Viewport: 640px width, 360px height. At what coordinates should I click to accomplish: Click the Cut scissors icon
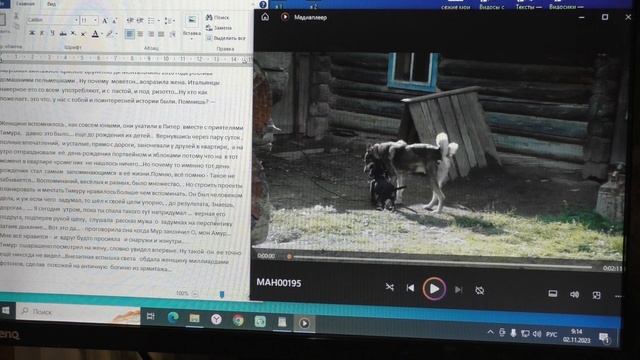click(x=16, y=16)
